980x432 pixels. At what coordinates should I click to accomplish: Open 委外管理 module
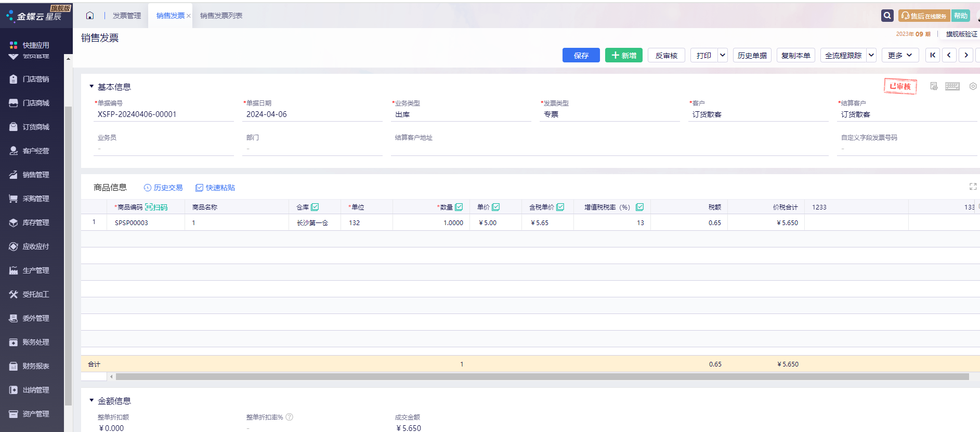pyautogui.click(x=30, y=318)
